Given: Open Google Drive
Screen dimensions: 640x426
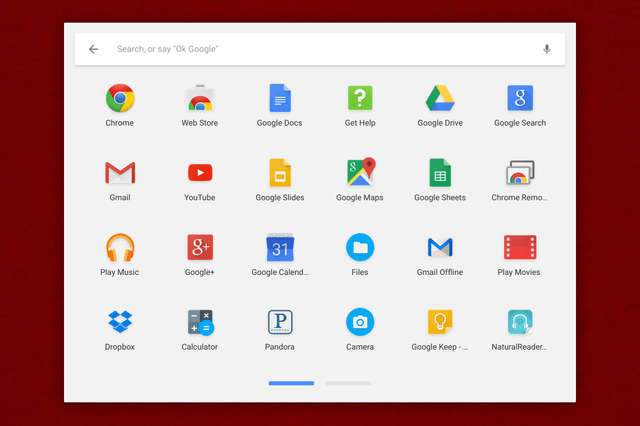Looking at the screenshot, I should (440, 98).
